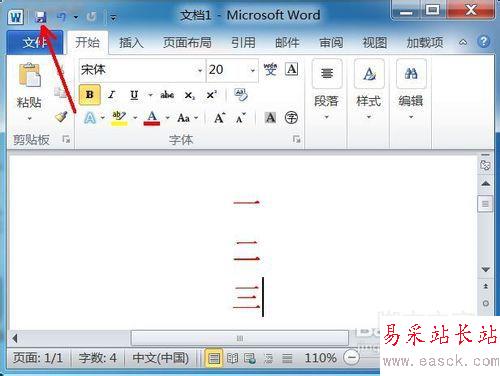Expand the 粘贴 options arrow
This screenshot has width=500, height=376.
(x=29, y=118)
